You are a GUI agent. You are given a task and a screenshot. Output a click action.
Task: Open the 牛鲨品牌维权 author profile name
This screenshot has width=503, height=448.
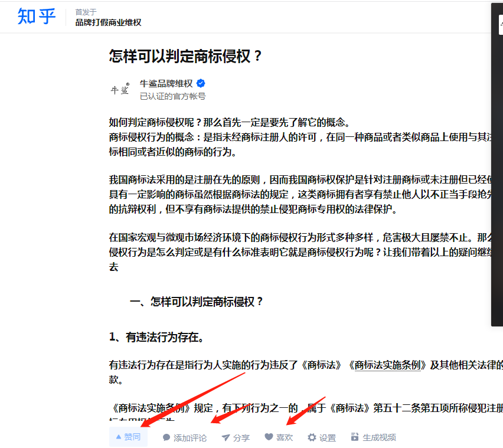(166, 84)
